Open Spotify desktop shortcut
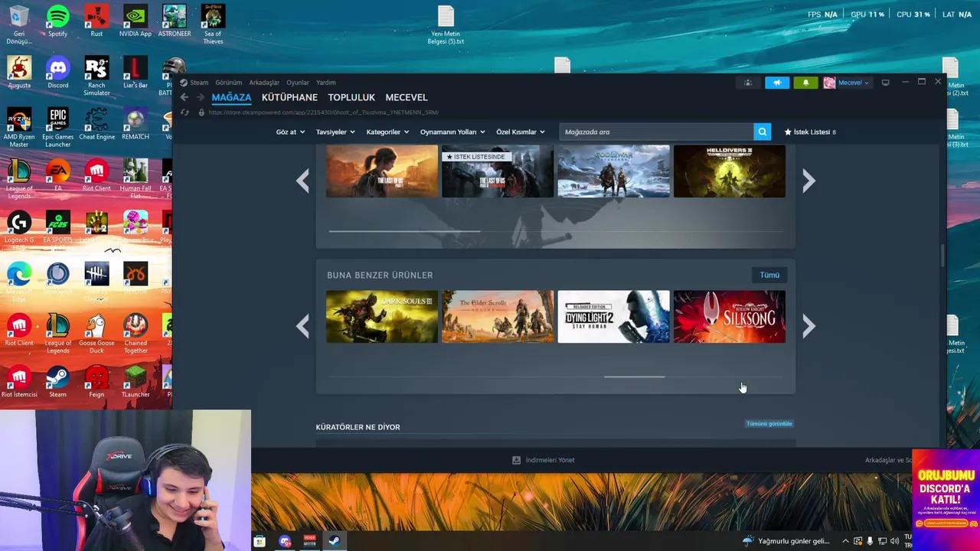The width and height of the screenshot is (980, 551). point(57,21)
